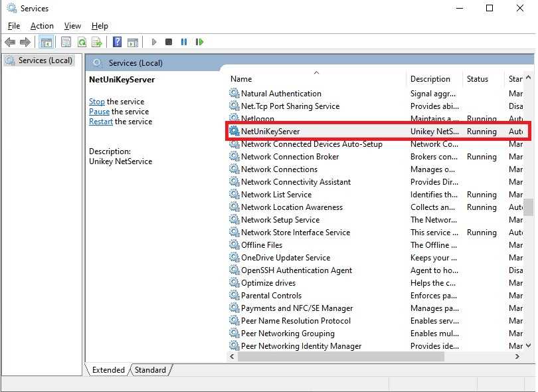Open the Properties toolbar icon
The width and height of the screenshot is (538, 392).
[66, 42]
